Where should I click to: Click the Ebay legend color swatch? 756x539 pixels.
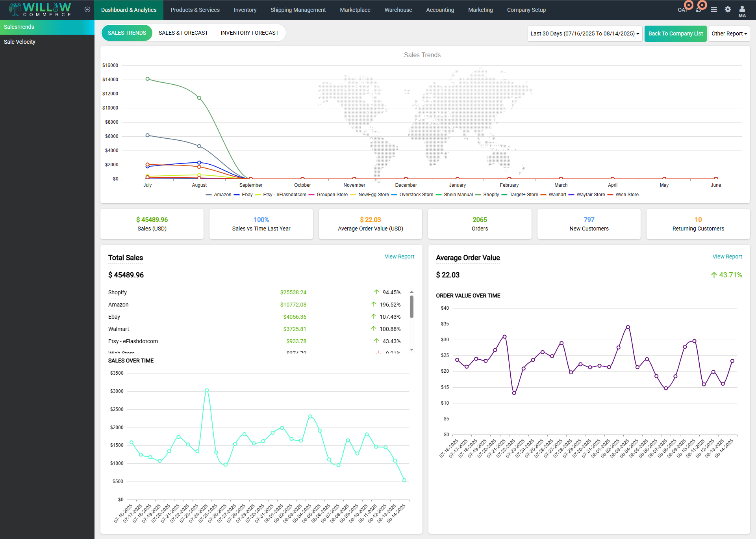pyautogui.click(x=237, y=195)
